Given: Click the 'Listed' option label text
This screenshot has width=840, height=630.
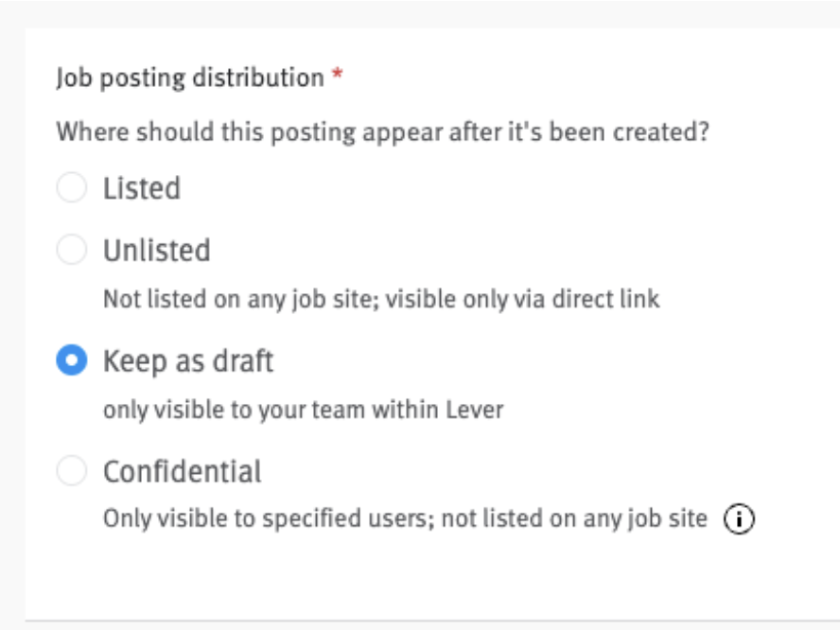Looking at the screenshot, I should (x=142, y=188).
